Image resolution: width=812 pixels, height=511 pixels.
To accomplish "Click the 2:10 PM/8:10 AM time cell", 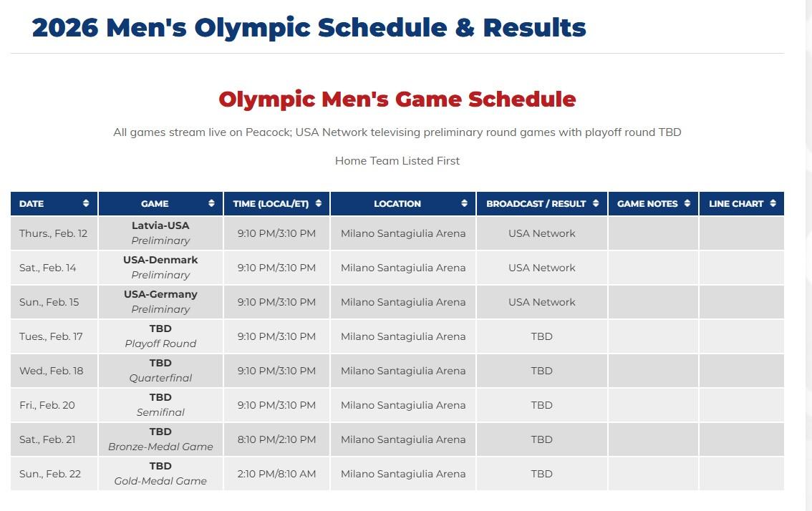I will 276,474.
